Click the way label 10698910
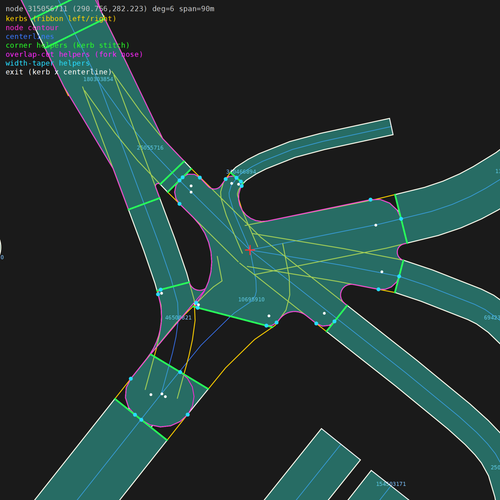 251,299
